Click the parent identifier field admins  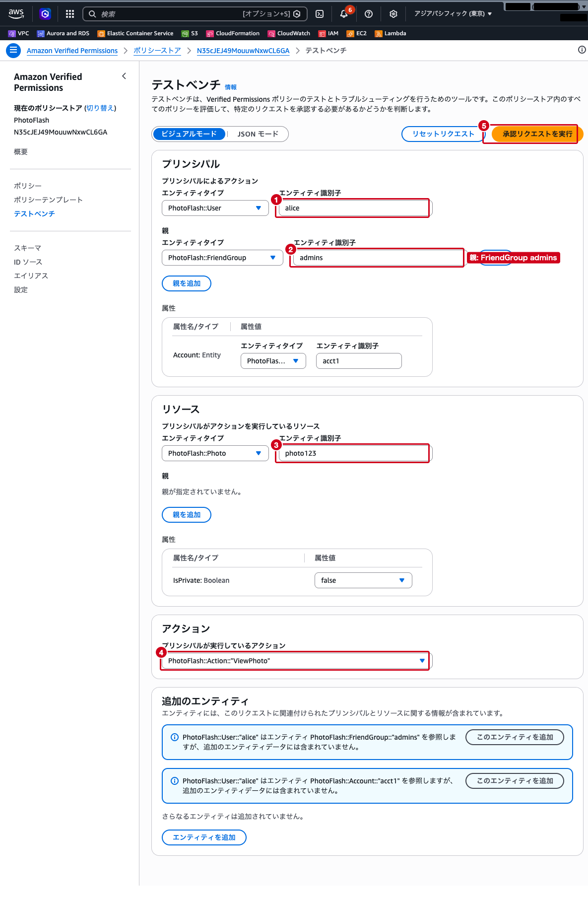click(380, 258)
